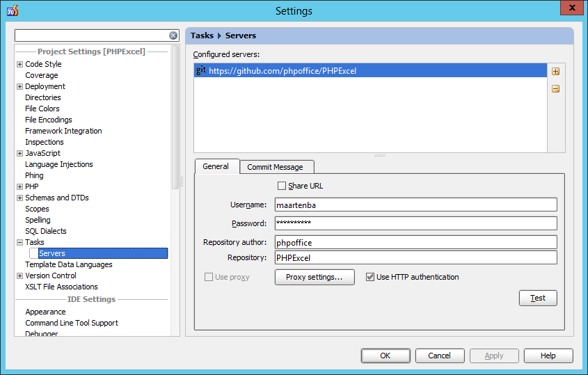The width and height of the screenshot is (588, 375).
Task: Clear the settings search field
Action: tap(173, 35)
